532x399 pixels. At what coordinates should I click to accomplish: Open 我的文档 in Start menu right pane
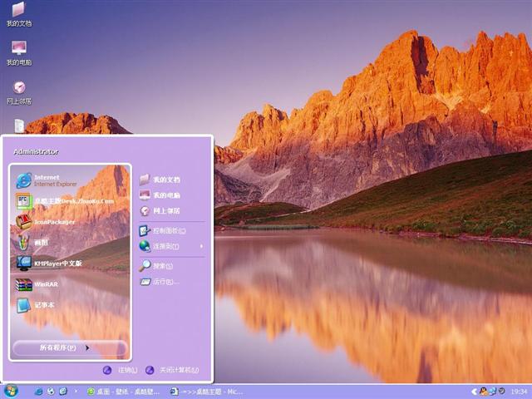coord(160,180)
